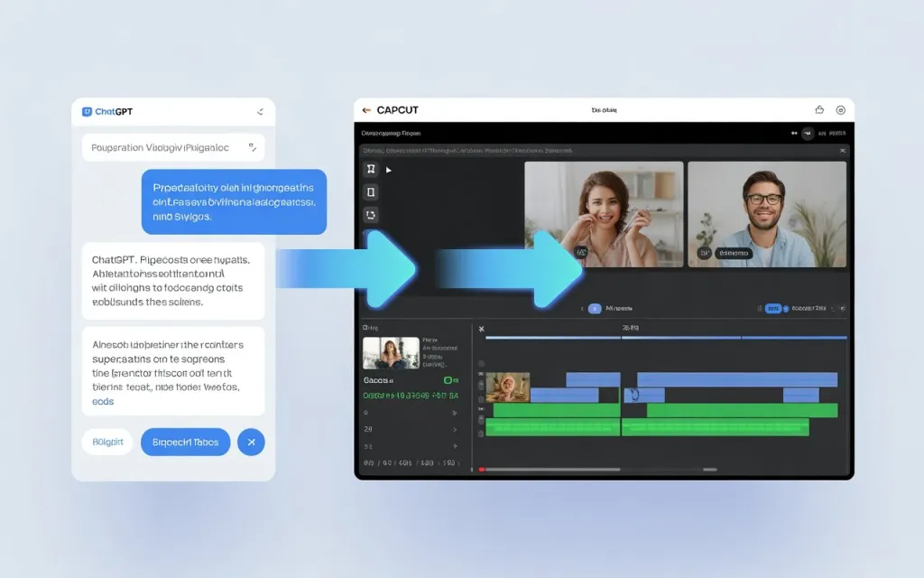Click the blue timeline ruler bar
924x578 pixels.
coord(666,338)
